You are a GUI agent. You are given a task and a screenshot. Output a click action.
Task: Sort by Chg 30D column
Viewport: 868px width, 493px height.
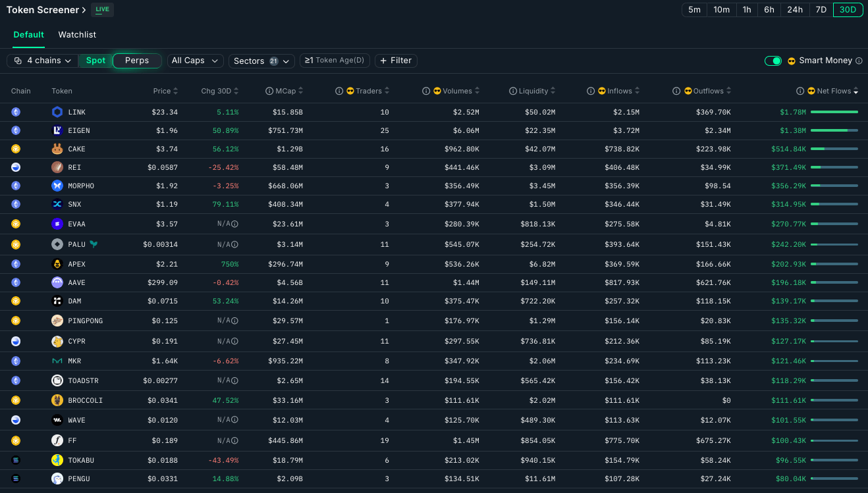[220, 91]
